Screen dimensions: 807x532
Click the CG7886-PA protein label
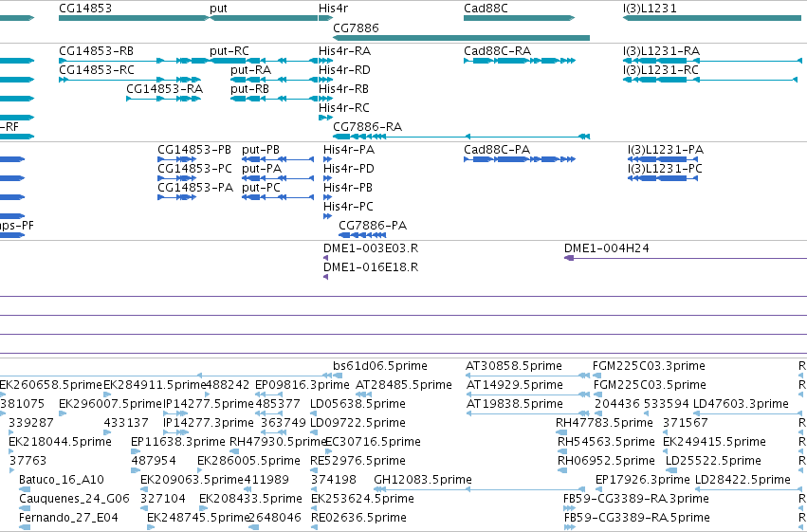coord(373,226)
